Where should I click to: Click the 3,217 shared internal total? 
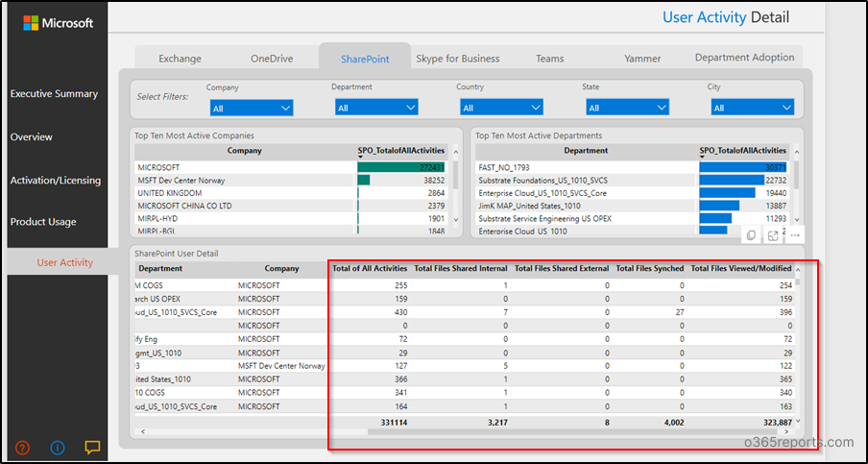(497, 423)
